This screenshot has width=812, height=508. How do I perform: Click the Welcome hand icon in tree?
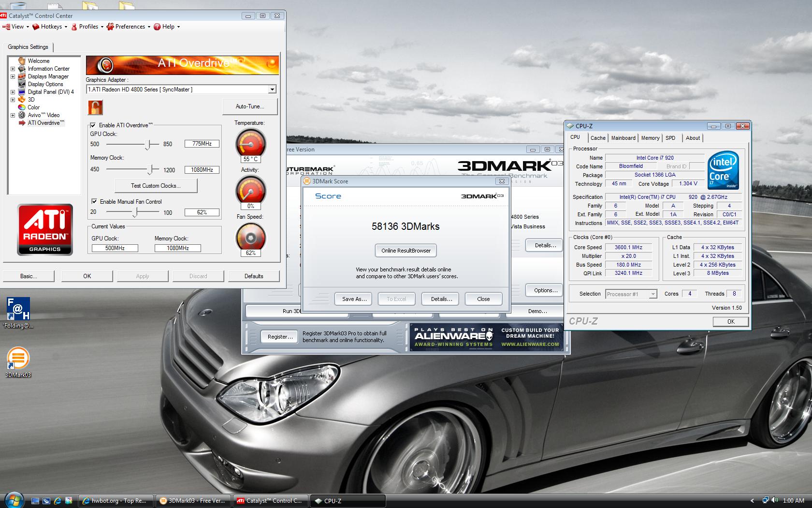[x=22, y=61]
